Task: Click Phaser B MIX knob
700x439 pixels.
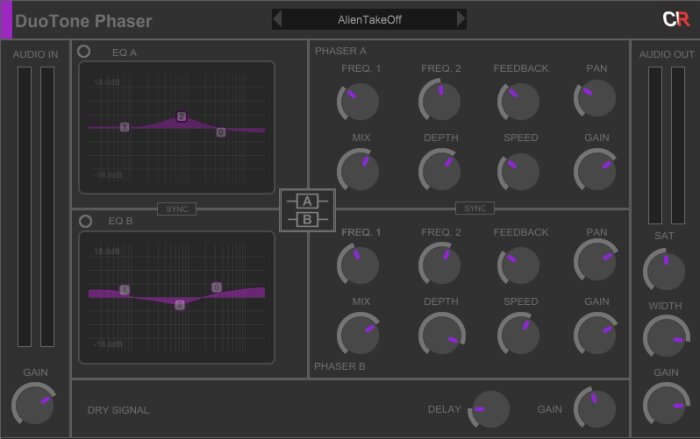Action: (358, 334)
